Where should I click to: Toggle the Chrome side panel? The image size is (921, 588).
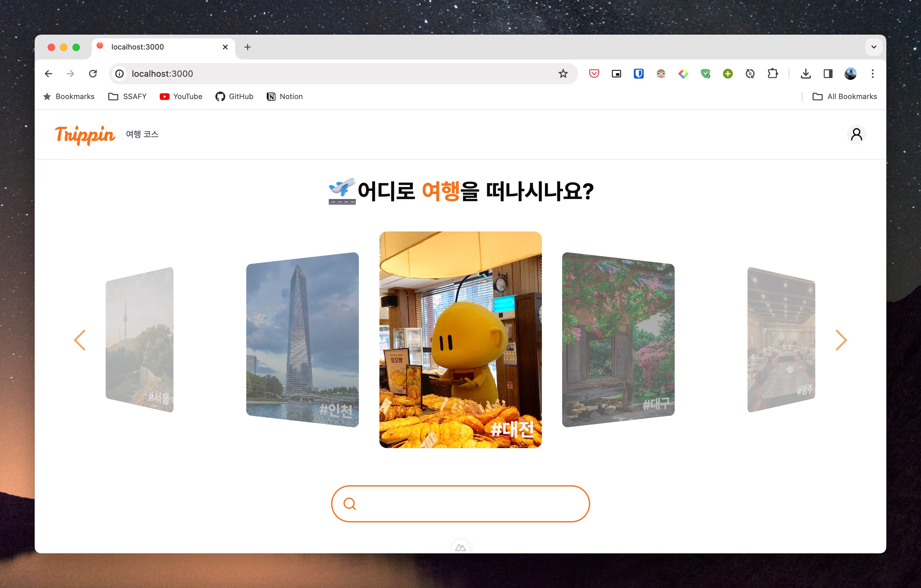(828, 73)
